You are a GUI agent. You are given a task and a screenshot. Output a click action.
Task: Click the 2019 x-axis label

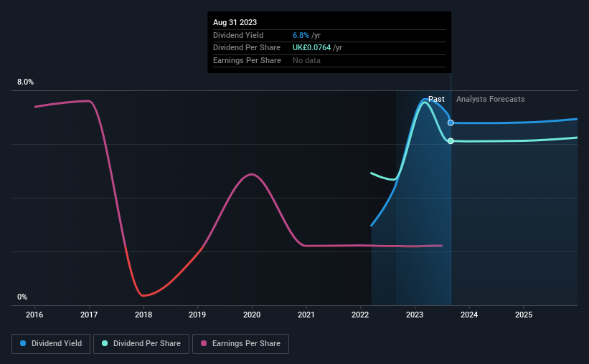(197, 315)
